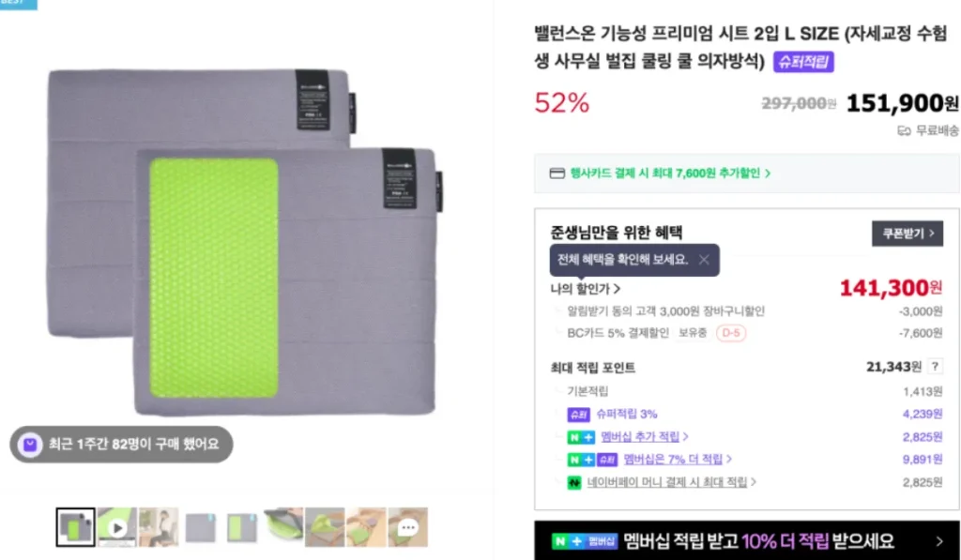
Task: Click the main cushion product image
Action: click(x=245, y=242)
